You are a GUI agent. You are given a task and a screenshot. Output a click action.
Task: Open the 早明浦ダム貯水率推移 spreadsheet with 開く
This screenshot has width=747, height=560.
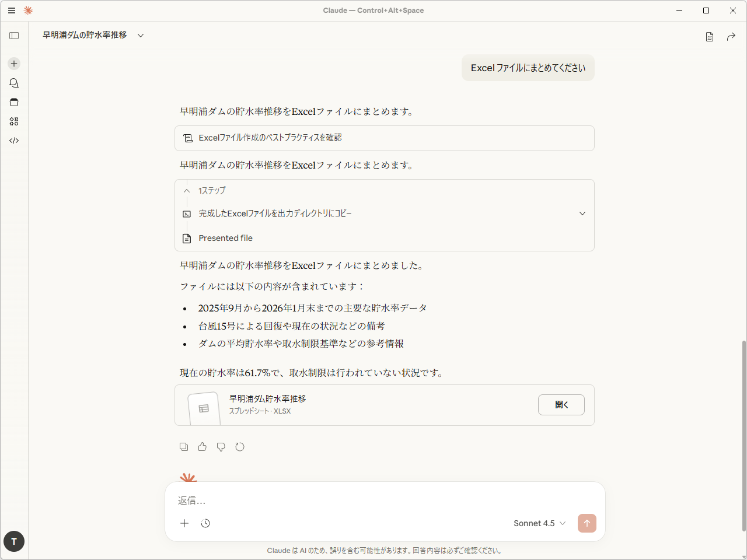[561, 404]
